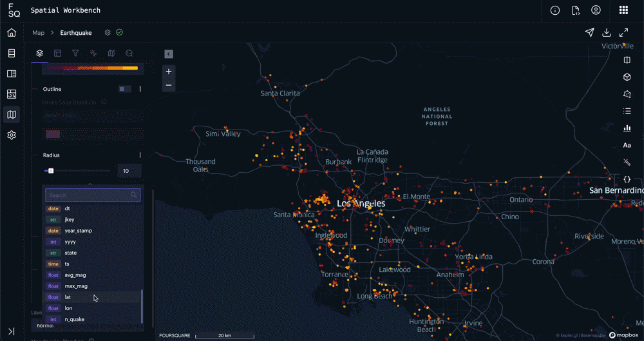Open the settings gear in left sidebar
Image resolution: width=644 pixels, height=341 pixels.
12,135
